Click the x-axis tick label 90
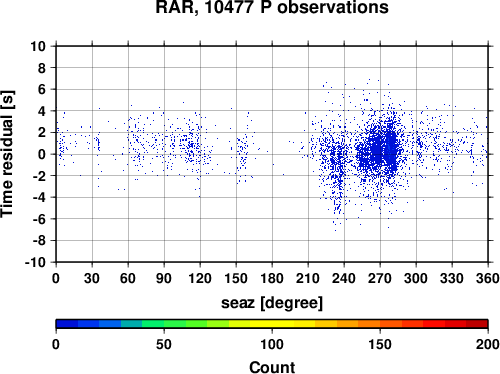Screen dimensions: 500x374 [x=164, y=278]
